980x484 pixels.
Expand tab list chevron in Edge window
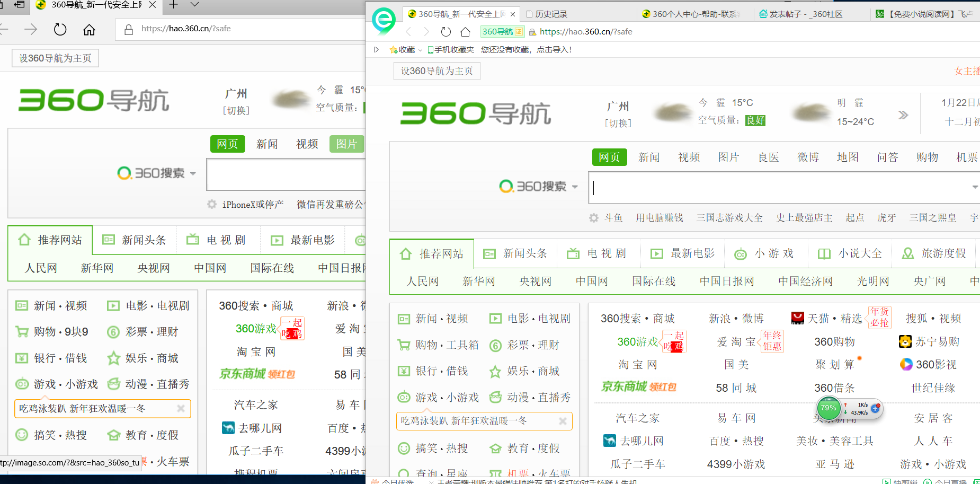(194, 5)
